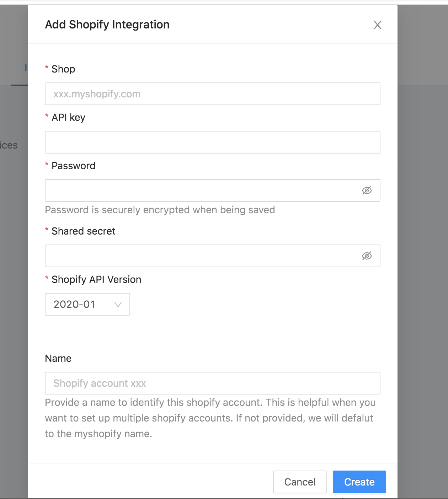
Task: Close the Add Shopify Integration dialog
Action: point(377,25)
